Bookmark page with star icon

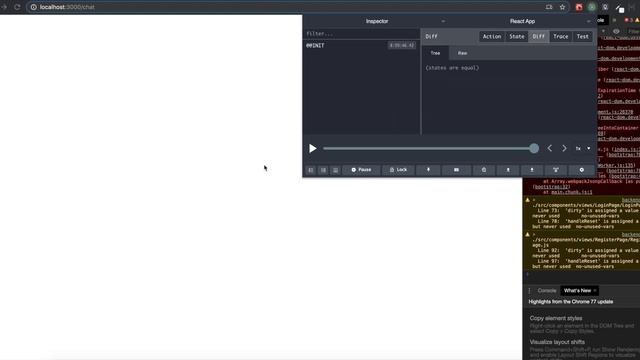pos(562,7)
